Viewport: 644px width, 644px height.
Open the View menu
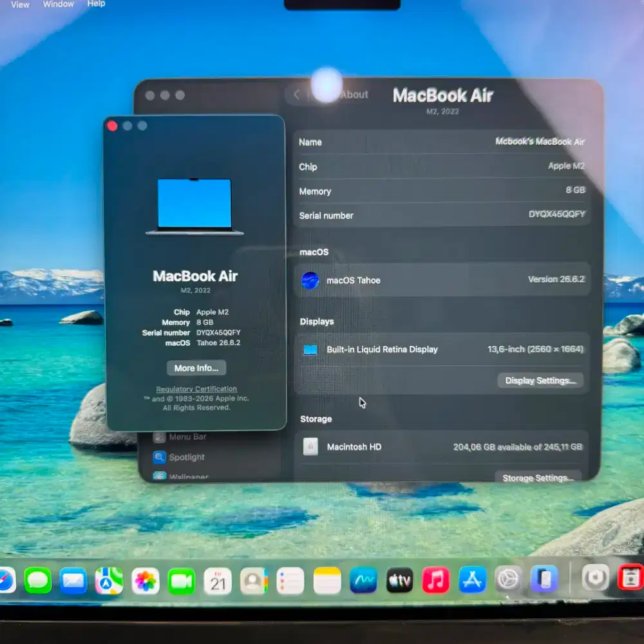pyautogui.click(x=20, y=5)
